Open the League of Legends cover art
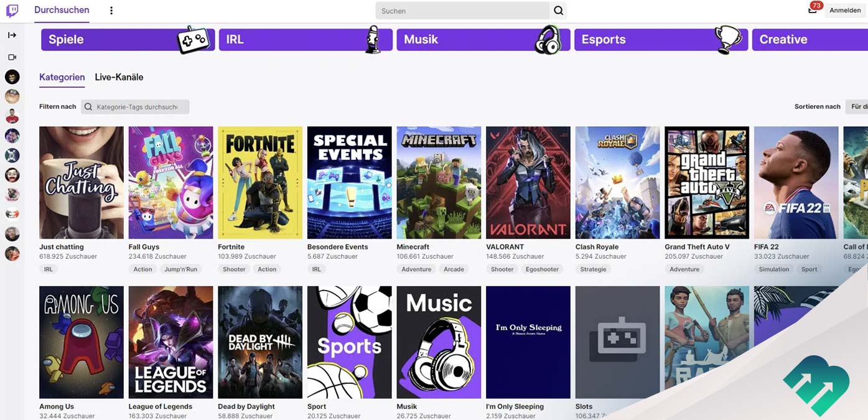The width and height of the screenshot is (868, 420). click(x=170, y=342)
